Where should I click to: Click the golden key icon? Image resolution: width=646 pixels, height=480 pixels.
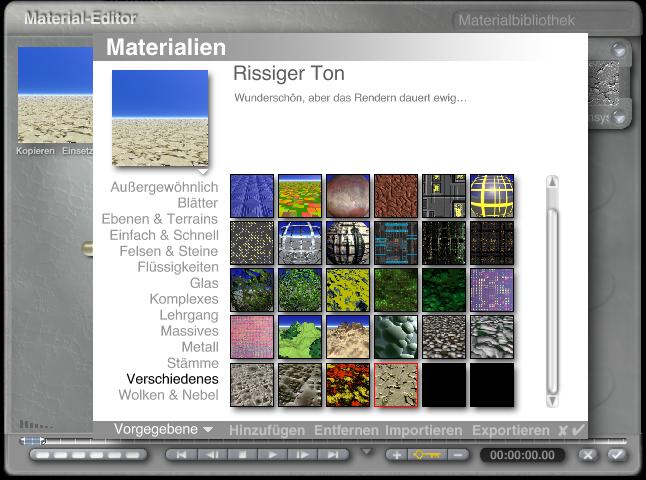[427, 455]
